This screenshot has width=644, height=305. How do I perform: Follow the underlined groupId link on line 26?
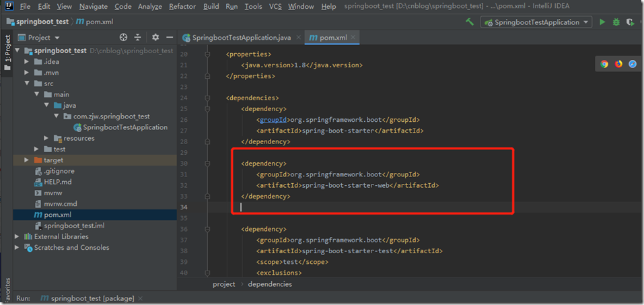pos(273,120)
